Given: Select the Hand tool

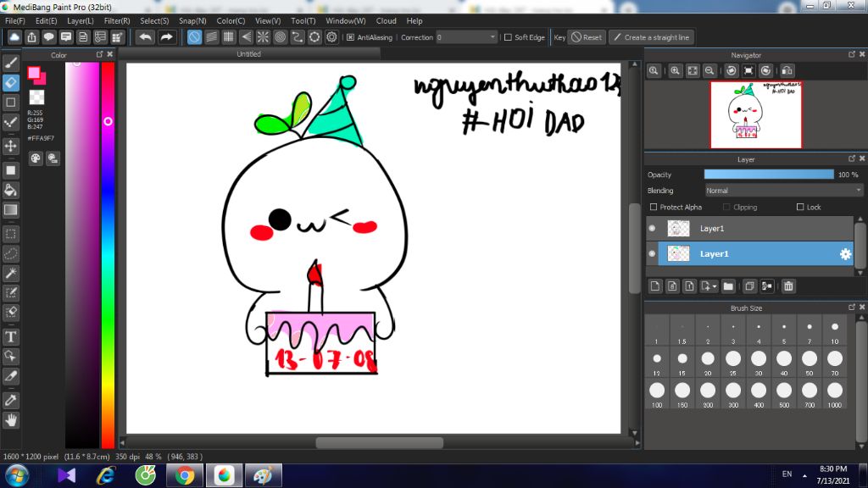Looking at the screenshot, I should 10,420.
